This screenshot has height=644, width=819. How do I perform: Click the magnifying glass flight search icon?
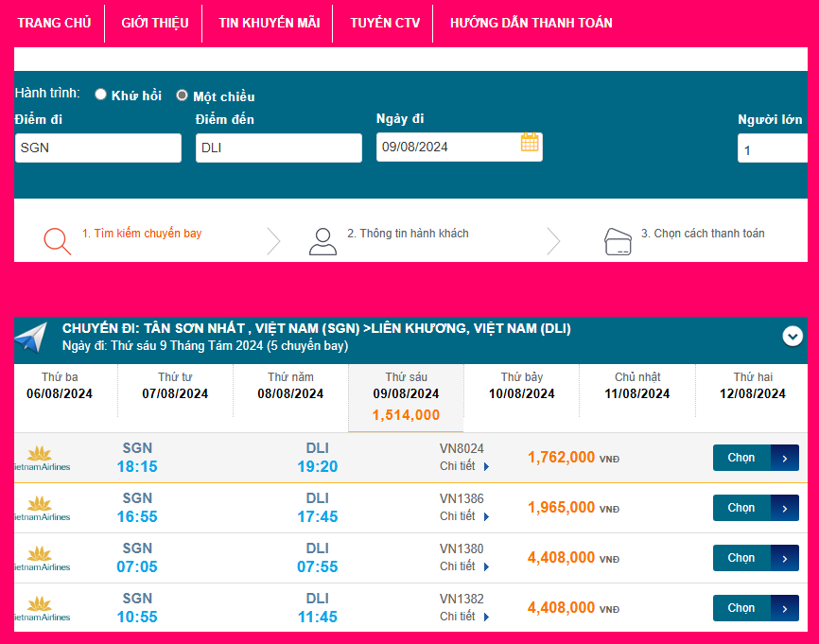point(57,241)
